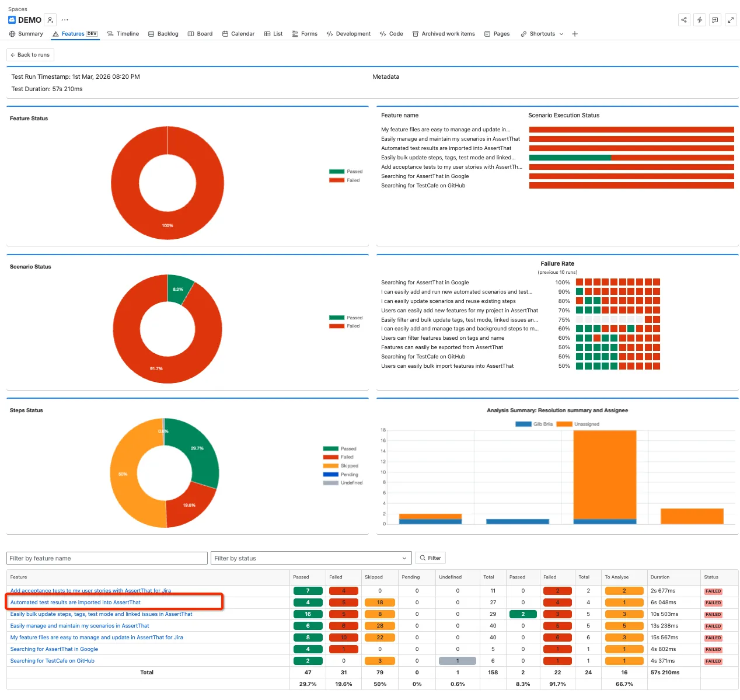Click the tallest orange bar in Analysis Summary chart
This screenshot has width=740, height=700.
tap(605, 474)
